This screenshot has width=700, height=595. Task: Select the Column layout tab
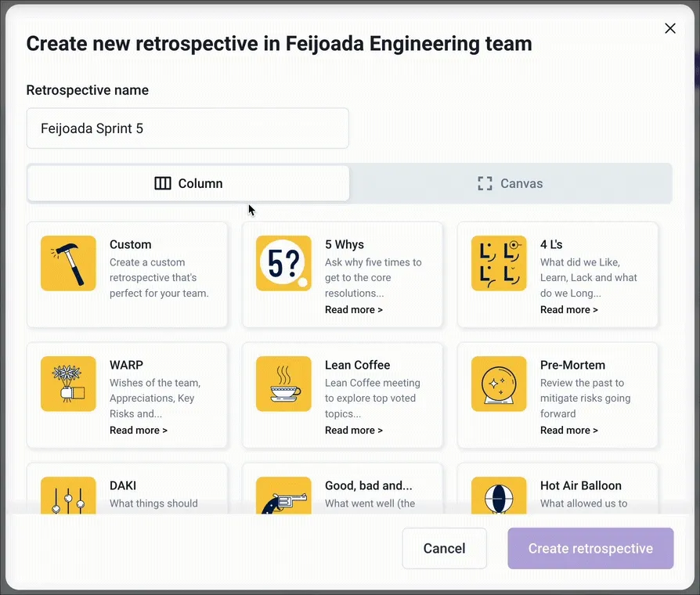[188, 183]
